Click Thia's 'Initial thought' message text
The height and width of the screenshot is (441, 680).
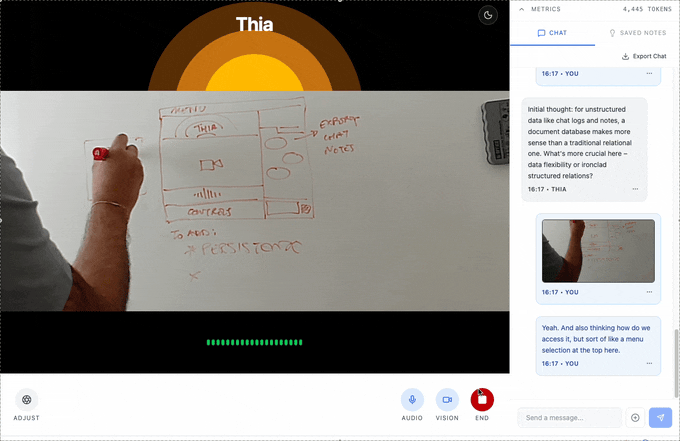coord(580,143)
